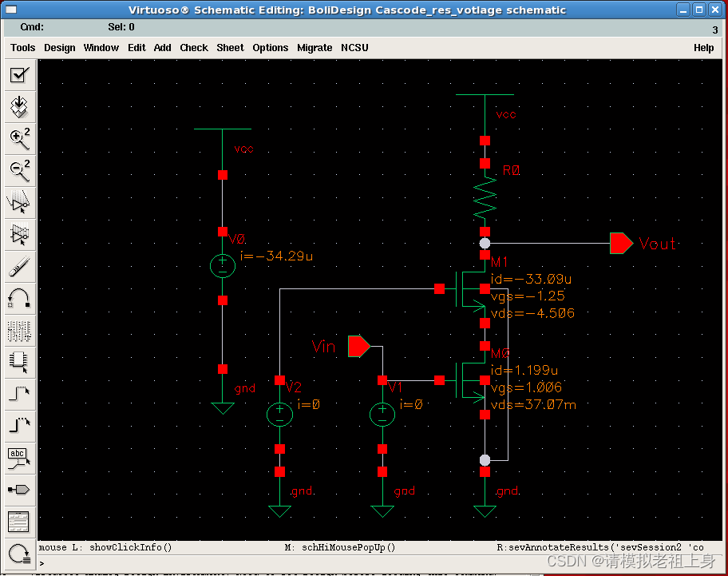
Task: Click the Vout output pin symbol
Action: tap(620, 244)
